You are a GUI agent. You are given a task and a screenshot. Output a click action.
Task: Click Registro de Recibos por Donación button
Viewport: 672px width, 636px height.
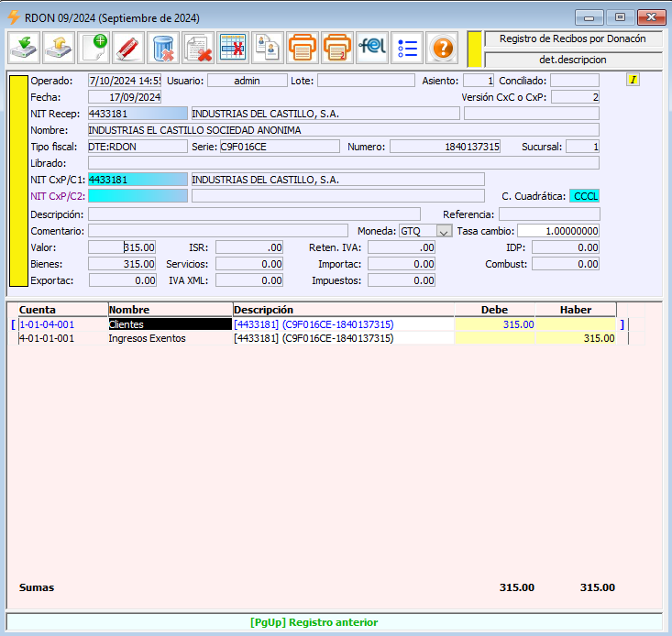(572, 38)
